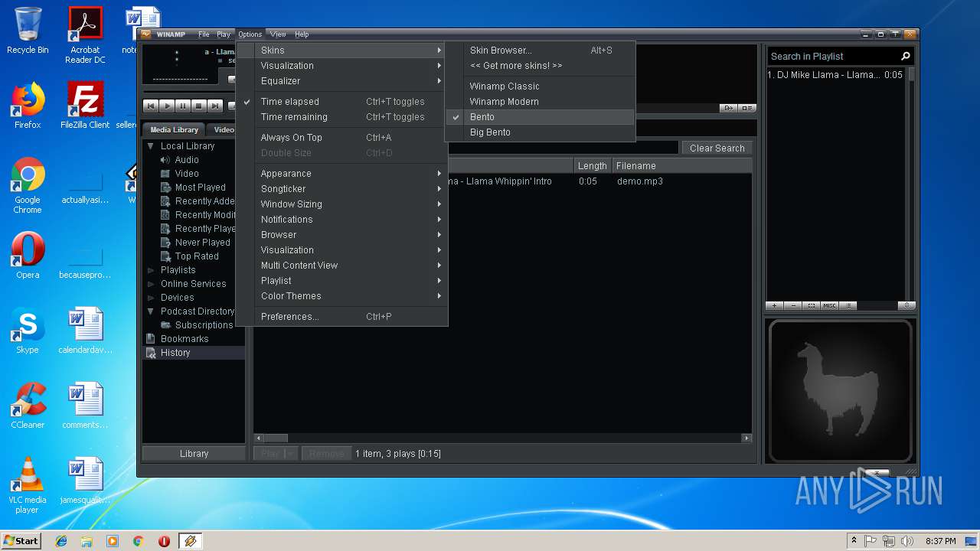The width and height of the screenshot is (980, 551).
Task: Collapse the Local Library tree node
Action: coord(151,146)
